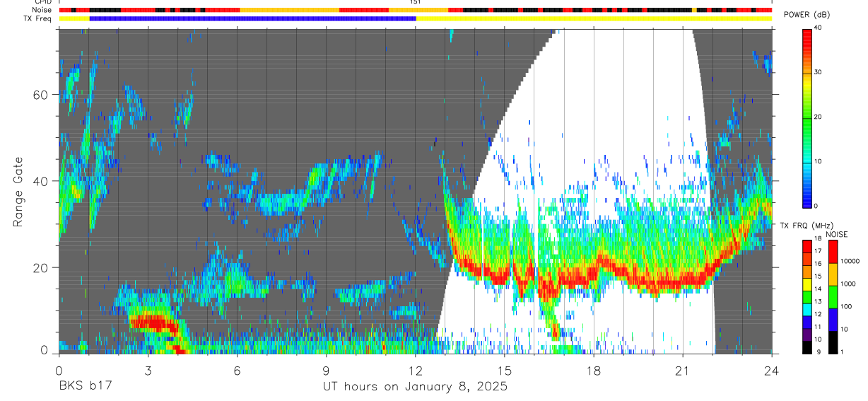Click the 'UT hours on January 8, 2025' axis title

[416, 387]
